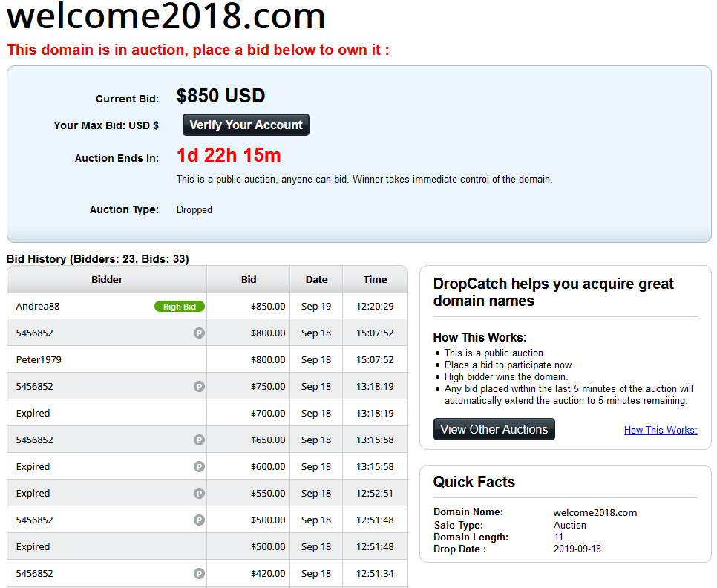Click the $700.00 bid amount
717x588 pixels.
pyautogui.click(x=268, y=414)
